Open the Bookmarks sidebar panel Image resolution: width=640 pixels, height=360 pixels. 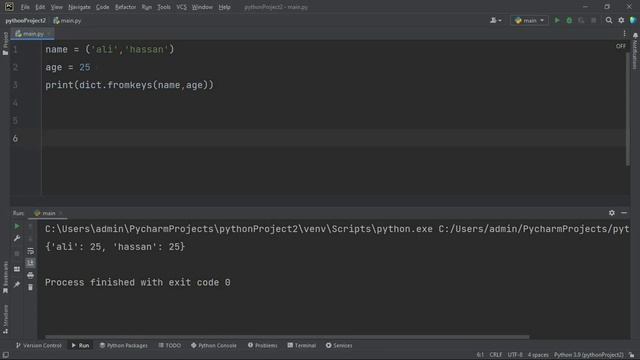point(5,277)
